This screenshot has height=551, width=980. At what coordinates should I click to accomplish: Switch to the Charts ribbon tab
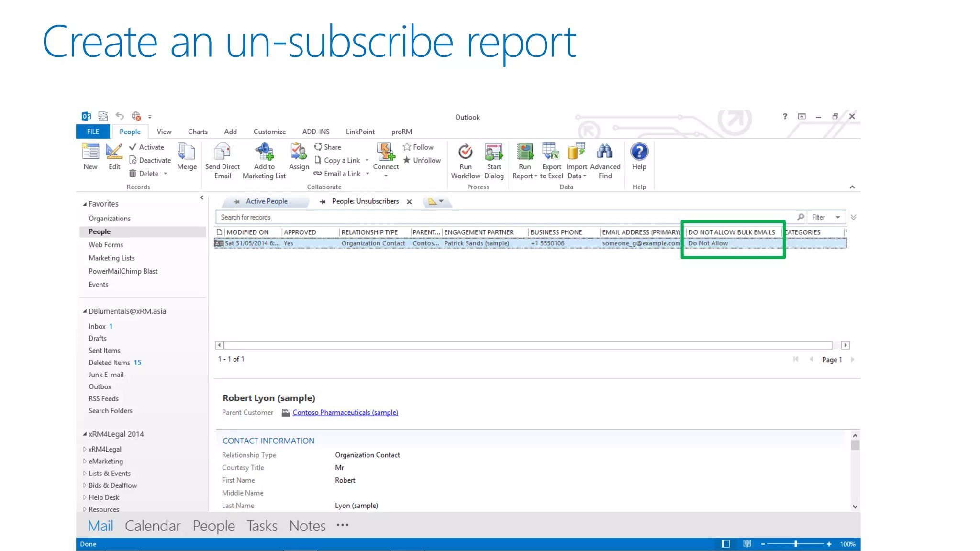coord(198,132)
